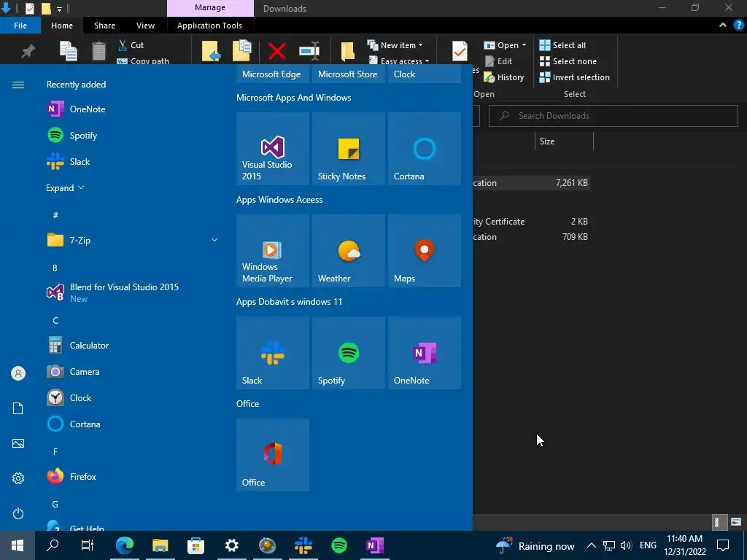Open the New item dropdown
The width and height of the screenshot is (747, 560).
tap(395, 44)
